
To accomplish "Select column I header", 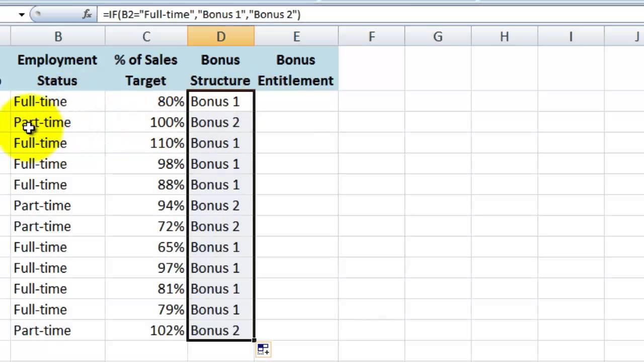I will [x=571, y=36].
